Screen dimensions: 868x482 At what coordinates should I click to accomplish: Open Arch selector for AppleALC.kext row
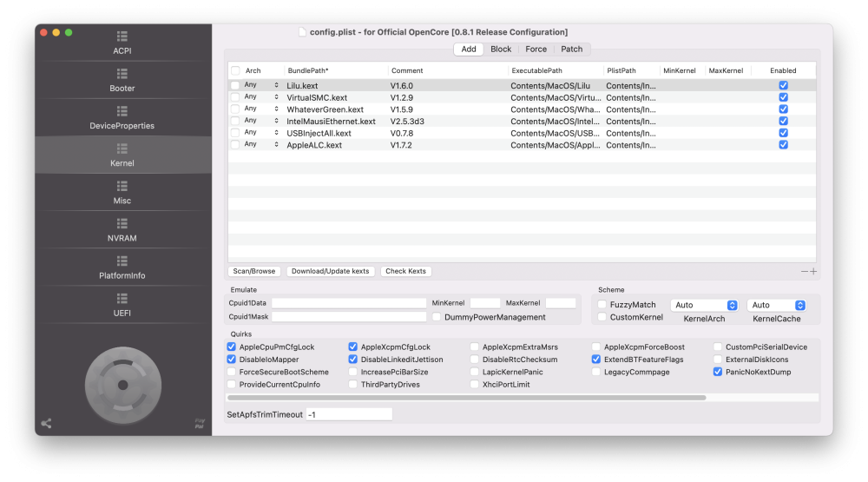261,144
